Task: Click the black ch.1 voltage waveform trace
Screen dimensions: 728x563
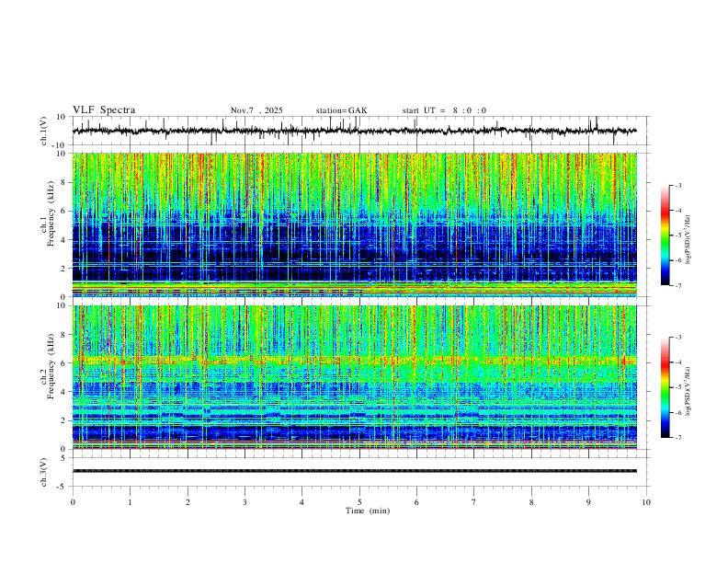Action: coord(354,131)
